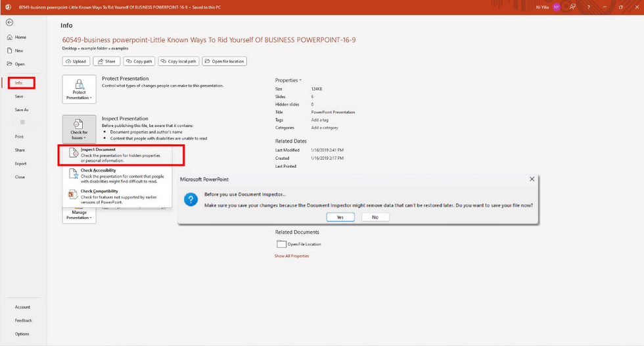Screen dimensions: 644x346
Task: Click the Check Accessibility icon
Action: click(x=72, y=174)
